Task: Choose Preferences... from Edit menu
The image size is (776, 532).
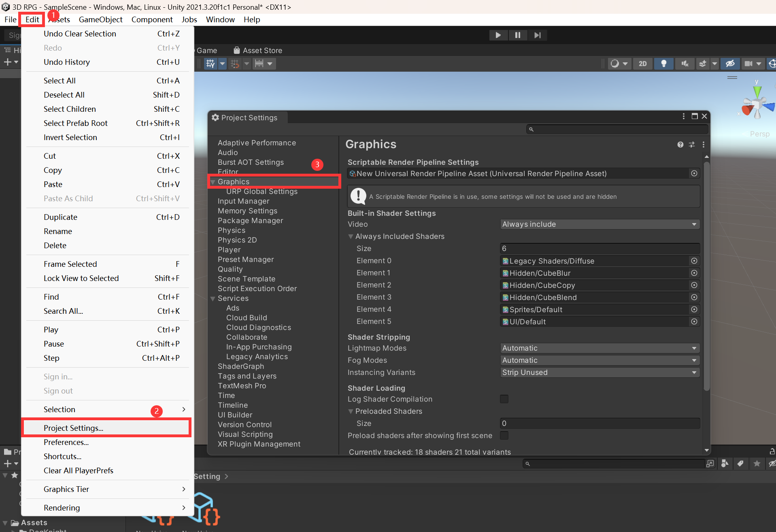Action: [106, 442]
